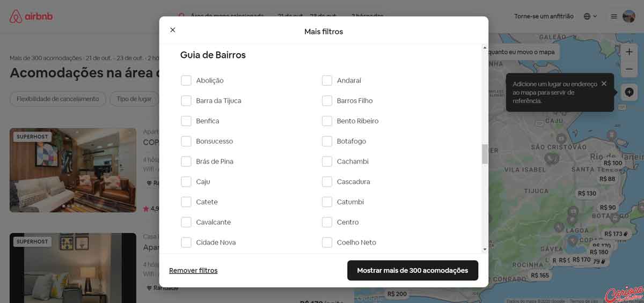The width and height of the screenshot is (644, 303).
Task: Open the Tipo de lugar filter
Action: click(134, 99)
